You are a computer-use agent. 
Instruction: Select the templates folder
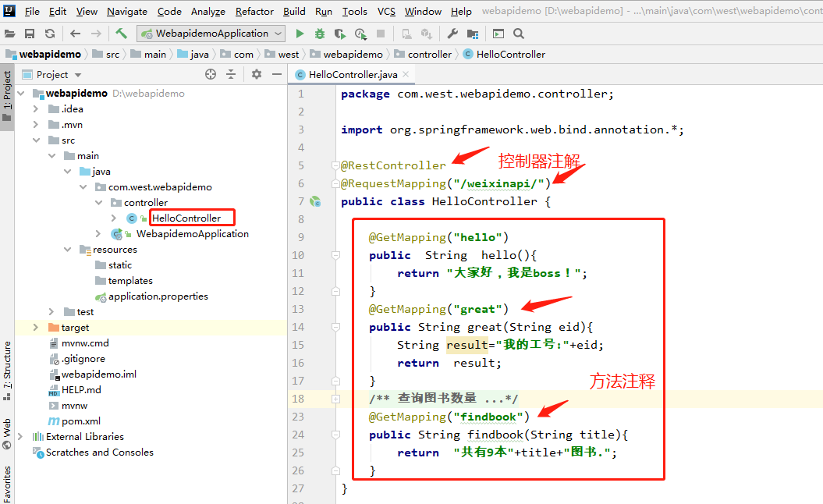(x=130, y=281)
